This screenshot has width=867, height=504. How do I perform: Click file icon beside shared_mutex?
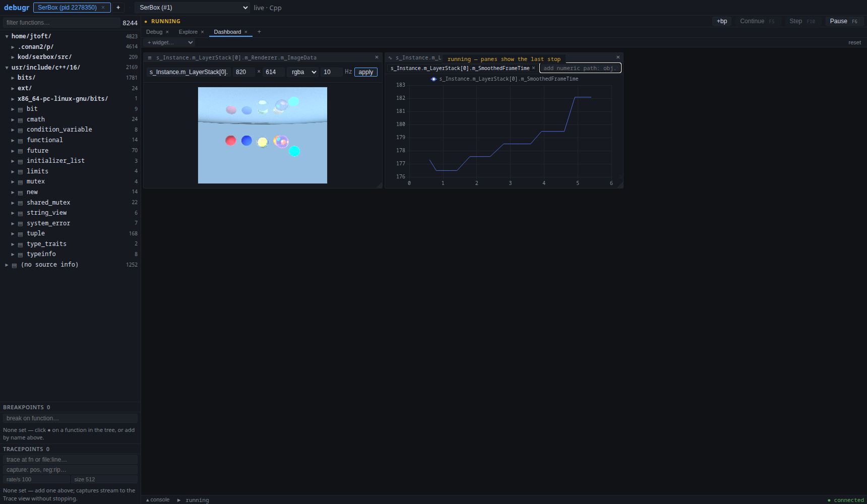(21, 203)
